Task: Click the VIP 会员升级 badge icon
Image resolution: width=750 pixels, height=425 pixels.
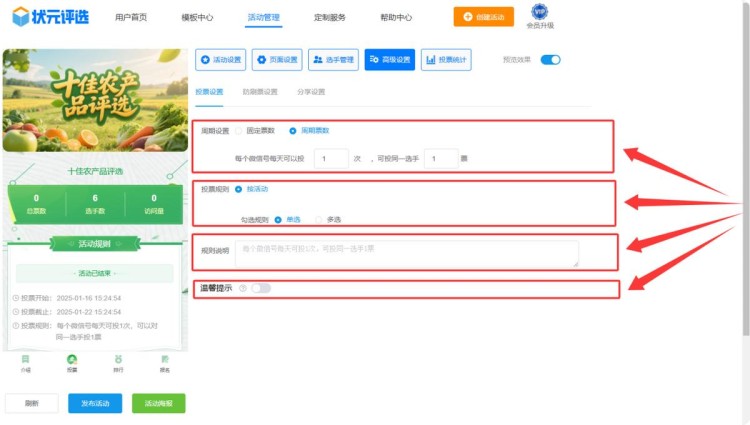Action: coord(539,12)
